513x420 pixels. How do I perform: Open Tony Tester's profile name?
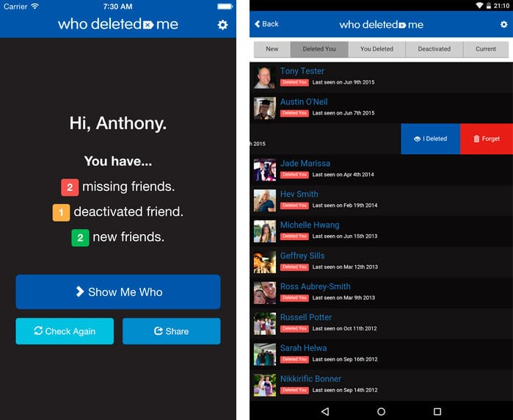coord(302,71)
